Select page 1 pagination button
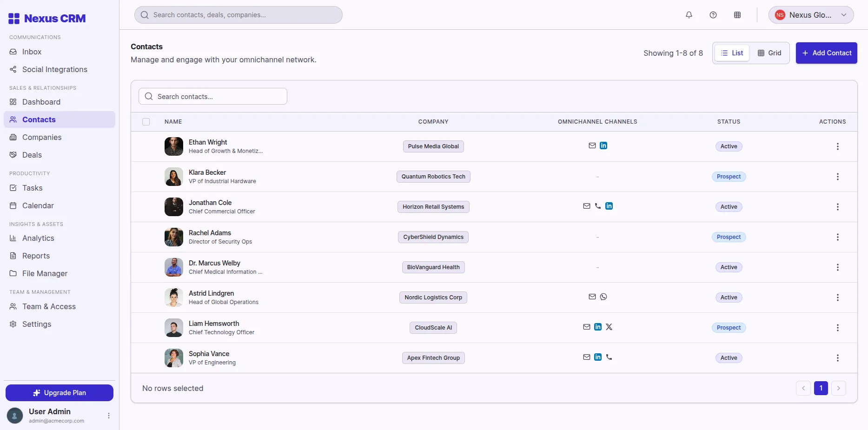Viewport: 868px width, 430px height. (x=821, y=388)
